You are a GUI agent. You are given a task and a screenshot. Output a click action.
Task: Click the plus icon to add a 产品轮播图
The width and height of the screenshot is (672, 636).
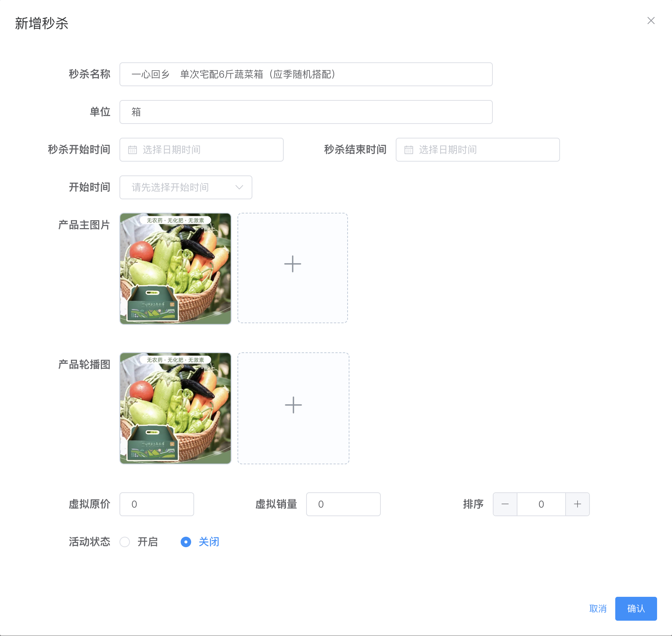coord(293,405)
